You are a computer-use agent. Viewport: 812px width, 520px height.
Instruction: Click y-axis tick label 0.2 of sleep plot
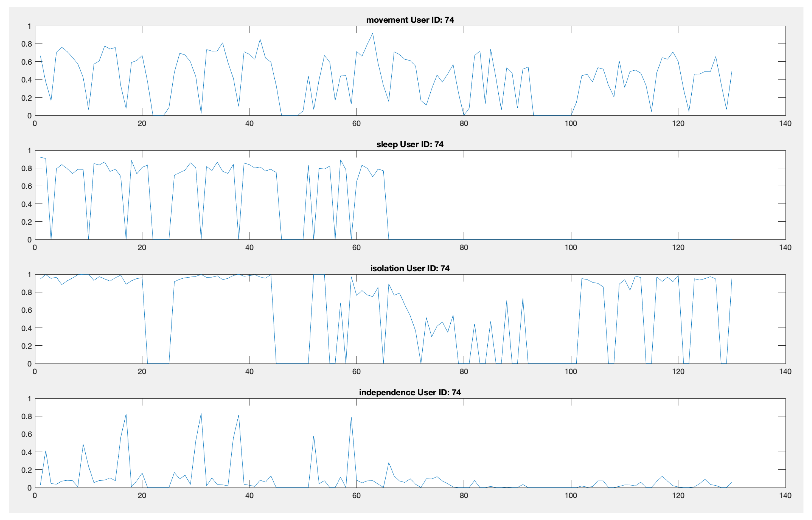click(27, 222)
